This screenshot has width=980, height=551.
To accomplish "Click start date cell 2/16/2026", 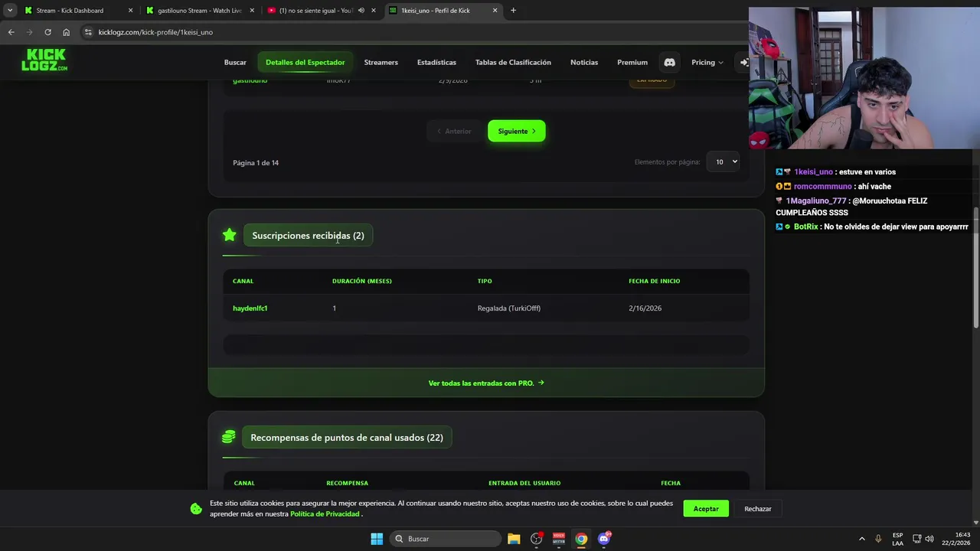I will pos(645,308).
